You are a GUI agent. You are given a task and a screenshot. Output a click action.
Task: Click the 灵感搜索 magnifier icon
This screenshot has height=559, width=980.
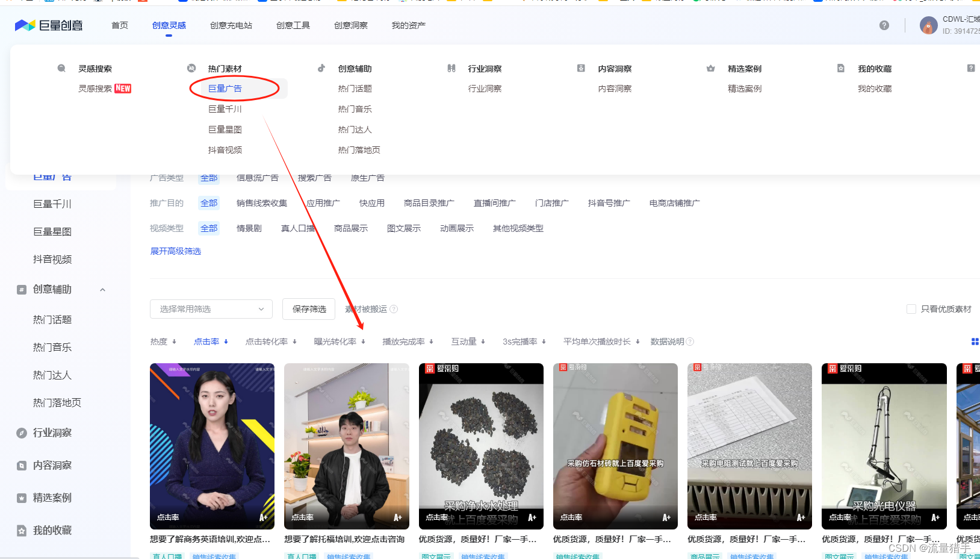pos(61,69)
